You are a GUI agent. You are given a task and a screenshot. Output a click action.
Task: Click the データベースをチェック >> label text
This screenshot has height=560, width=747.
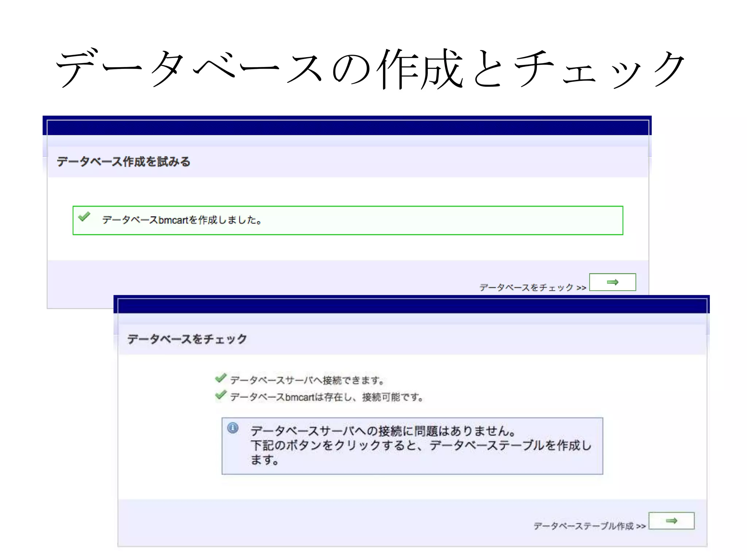[533, 288]
